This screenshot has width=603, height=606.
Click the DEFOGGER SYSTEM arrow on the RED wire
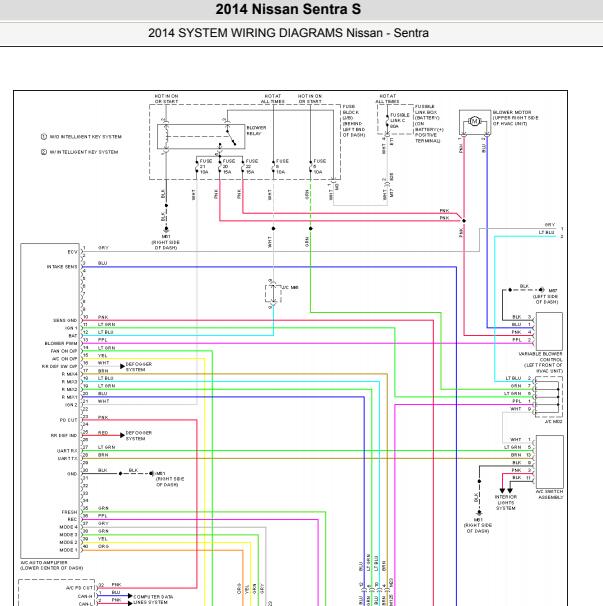(x=122, y=436)
